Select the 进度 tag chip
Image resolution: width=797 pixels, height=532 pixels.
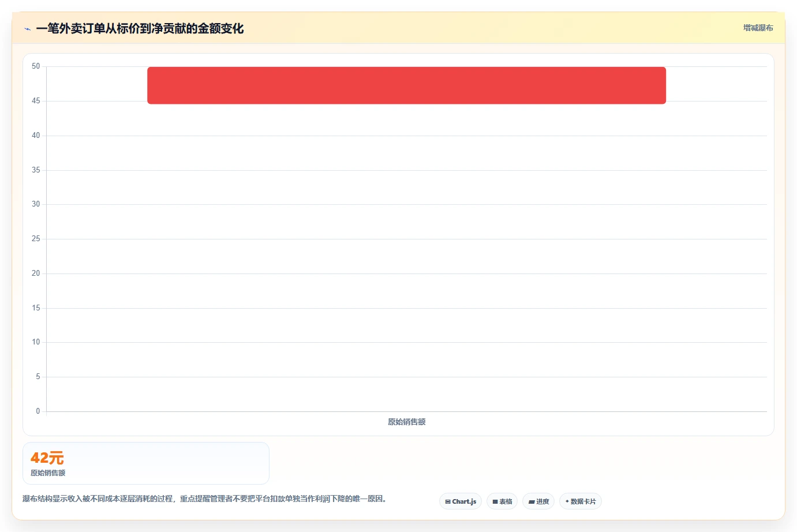pos(538,501)
